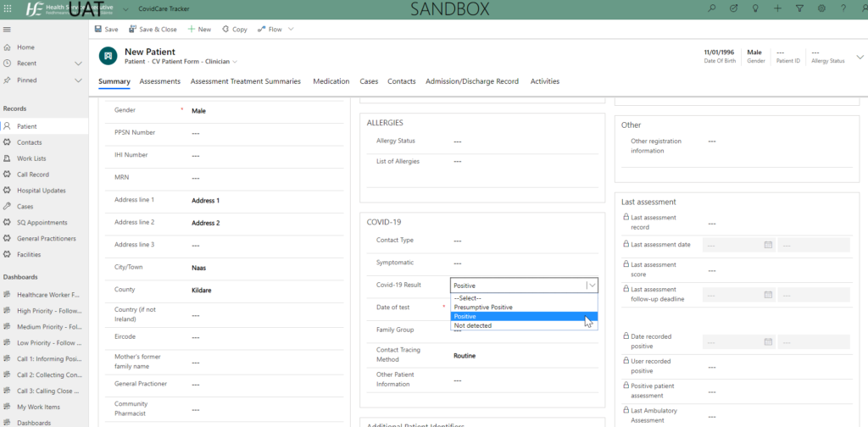868x427 pixels.
Task: Expand the Recent section in sidebar
Action: point(77,64)
